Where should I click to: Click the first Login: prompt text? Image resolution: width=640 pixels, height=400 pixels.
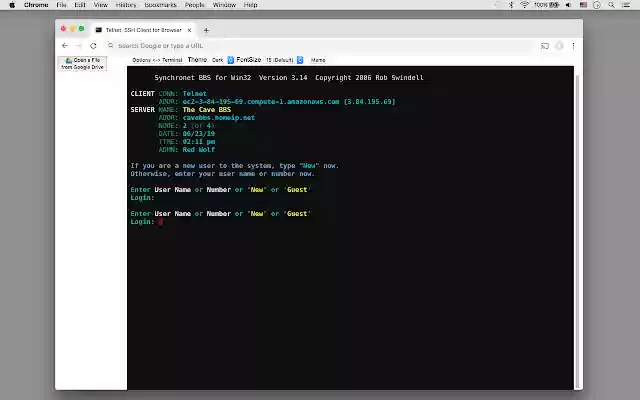pyautogui.click(x=142, y=198)
